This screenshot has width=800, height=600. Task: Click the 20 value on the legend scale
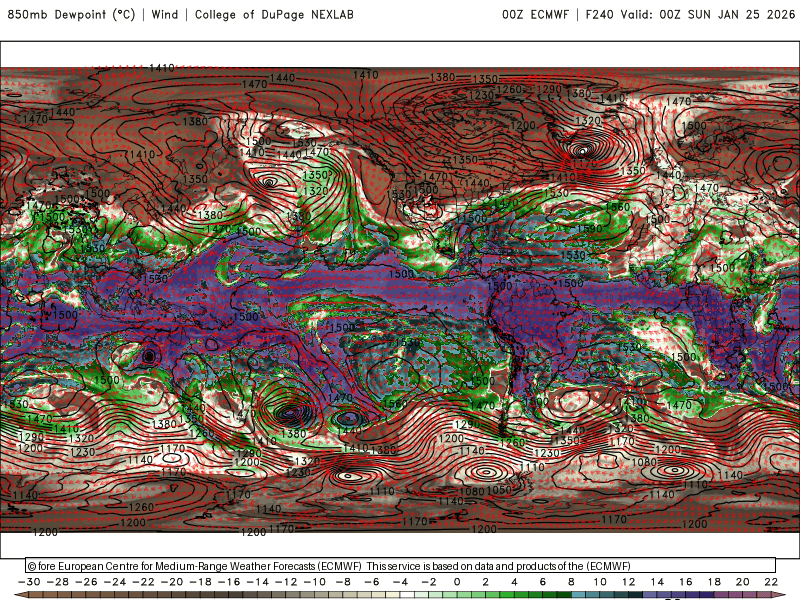[743, 582]
